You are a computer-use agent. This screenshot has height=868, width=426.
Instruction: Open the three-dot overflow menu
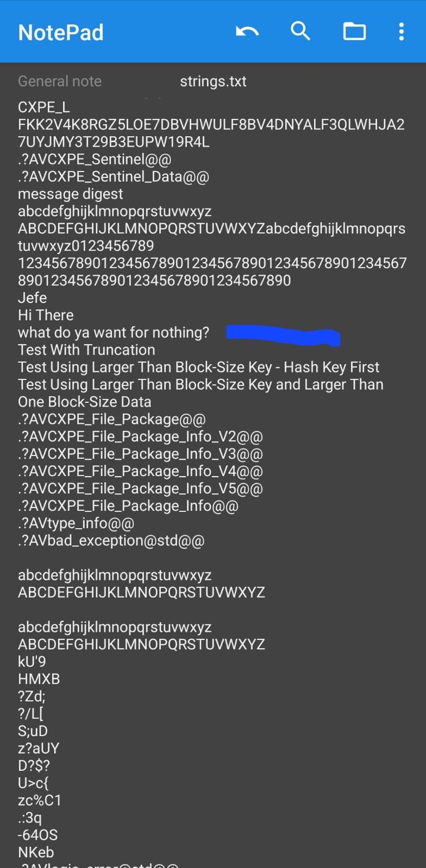point(401,31)
